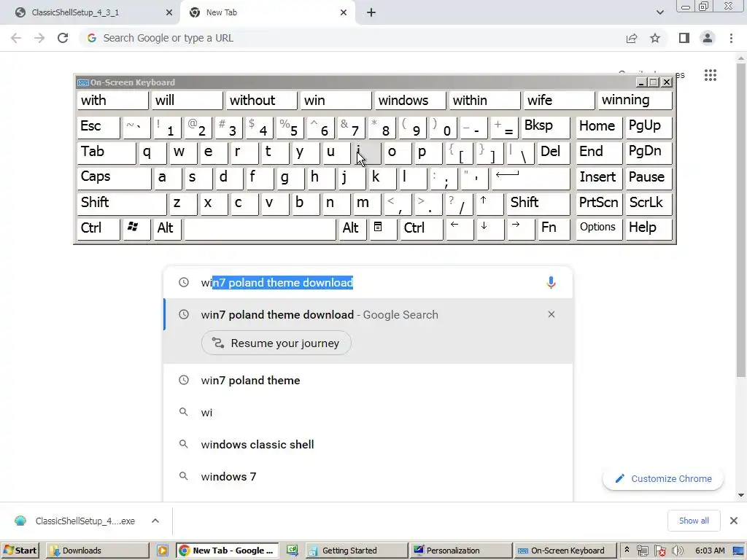The image size is (747, 560).
Task: Click the page vertical scrollbar
Action: pyautogui.click(x=741, y=219)
